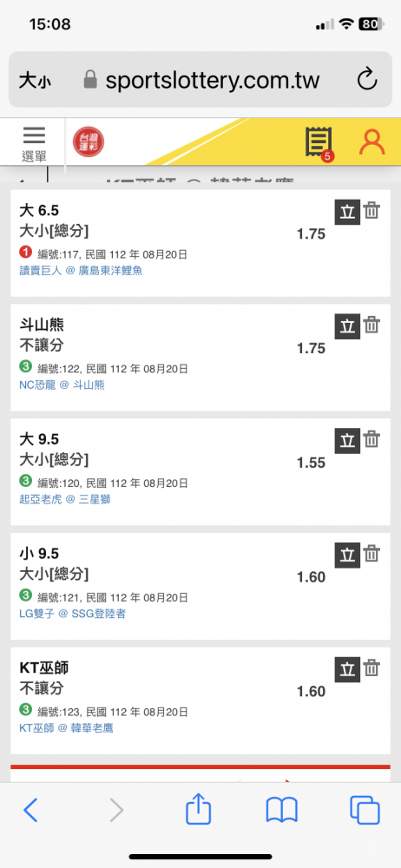
Task: Toggle the 立 button on 大 6.5 bet
Action: click(x=347, y=213)
